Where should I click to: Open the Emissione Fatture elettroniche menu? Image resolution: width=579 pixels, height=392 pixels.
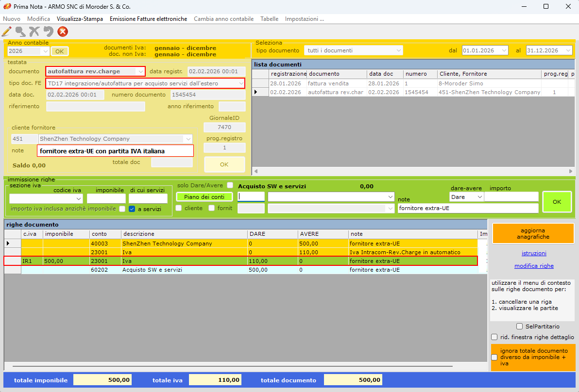coord(148,19)
